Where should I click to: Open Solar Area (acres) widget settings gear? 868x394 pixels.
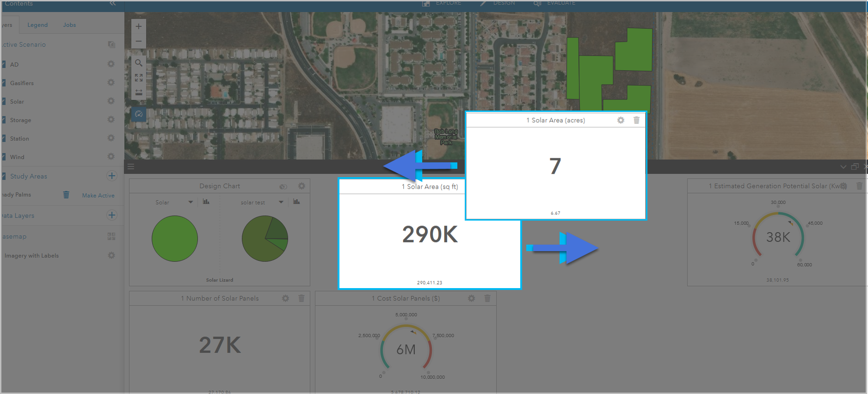[x=621, y=120]
